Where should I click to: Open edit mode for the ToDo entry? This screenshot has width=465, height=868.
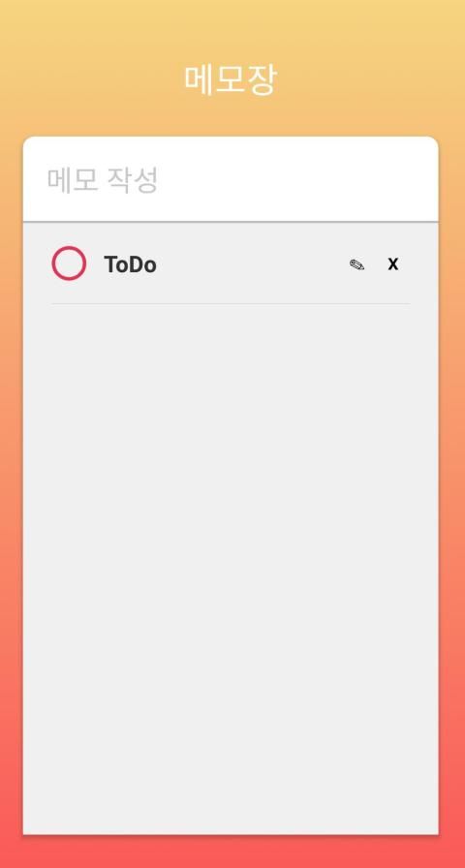357,265
